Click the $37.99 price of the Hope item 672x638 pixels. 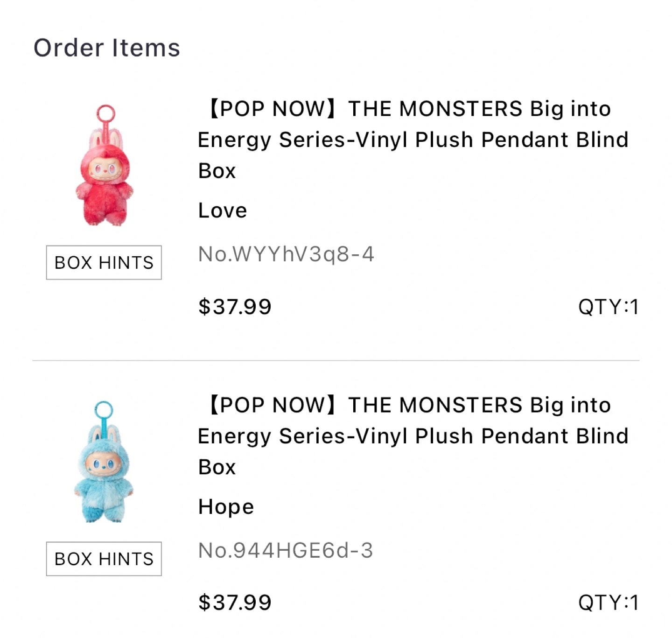235,603
